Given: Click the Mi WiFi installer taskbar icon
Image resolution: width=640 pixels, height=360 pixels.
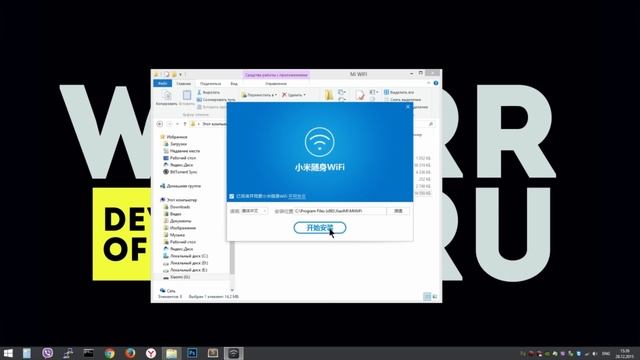Looking at the screenshot, I should [x=233, y=353].
